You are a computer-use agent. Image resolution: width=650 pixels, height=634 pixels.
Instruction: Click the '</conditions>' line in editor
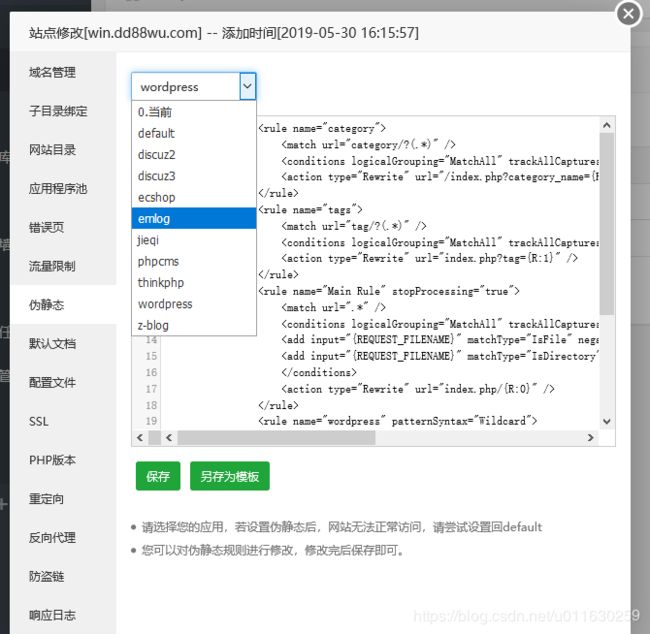click(x=319, y=372)
